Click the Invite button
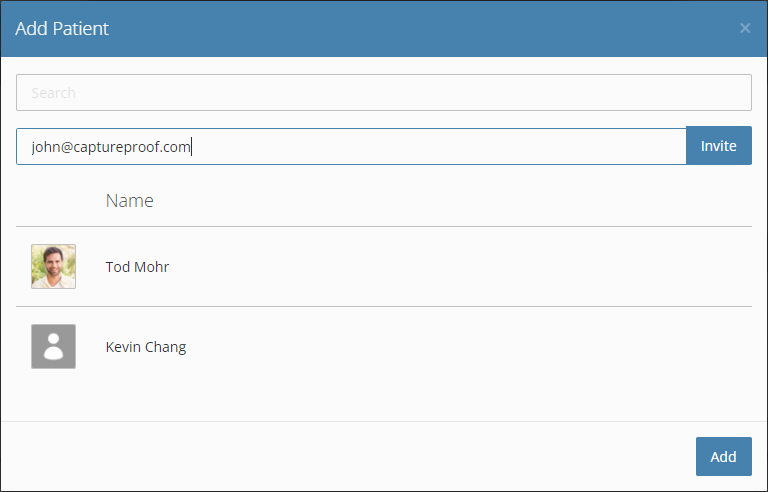 719,146
